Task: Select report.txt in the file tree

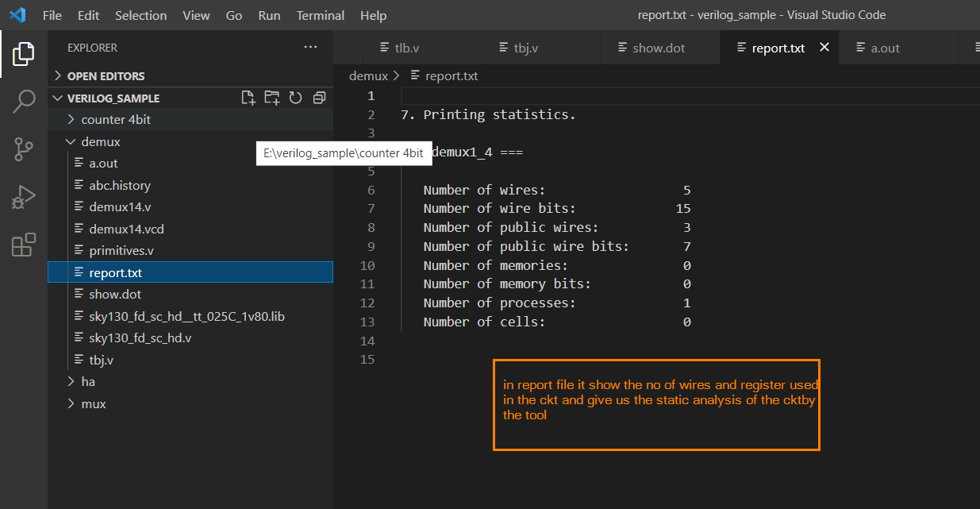Action: pyautogui.click(x=190, y=273)
